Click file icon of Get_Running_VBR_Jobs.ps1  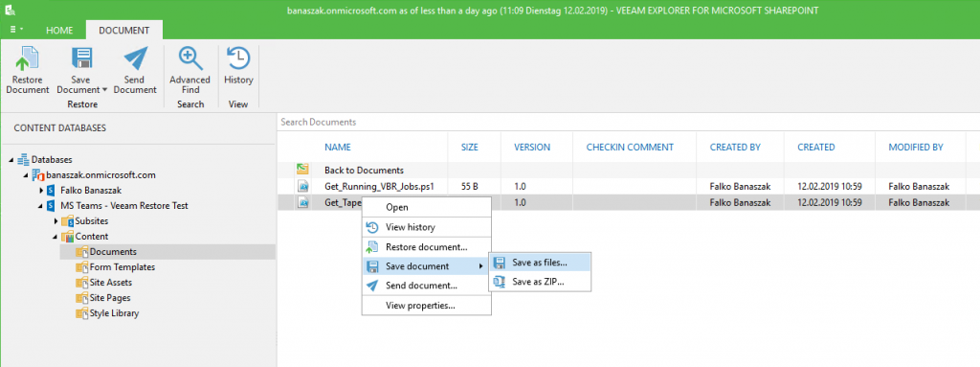[303, 186]
